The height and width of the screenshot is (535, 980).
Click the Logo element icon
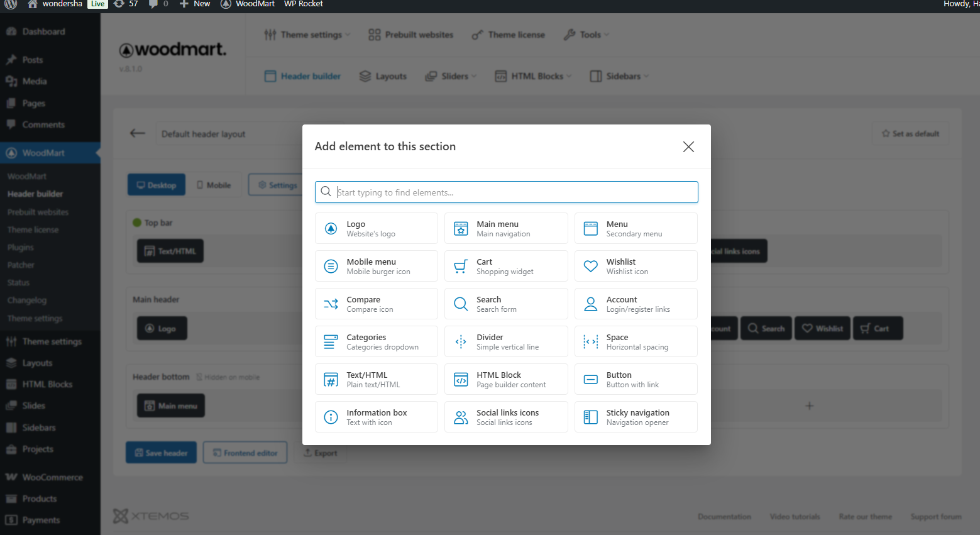331,229
